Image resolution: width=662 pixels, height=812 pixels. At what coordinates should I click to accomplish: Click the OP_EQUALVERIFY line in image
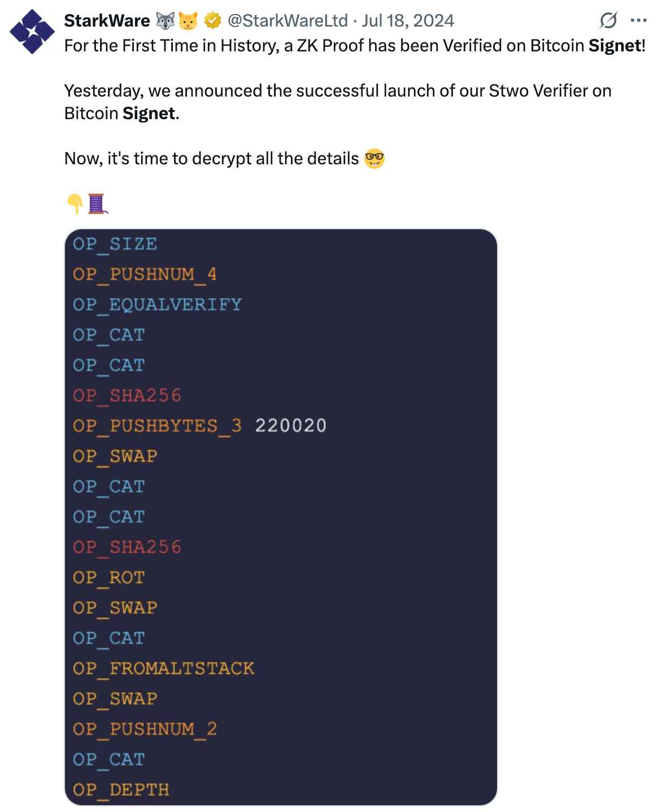coord(157,305)
